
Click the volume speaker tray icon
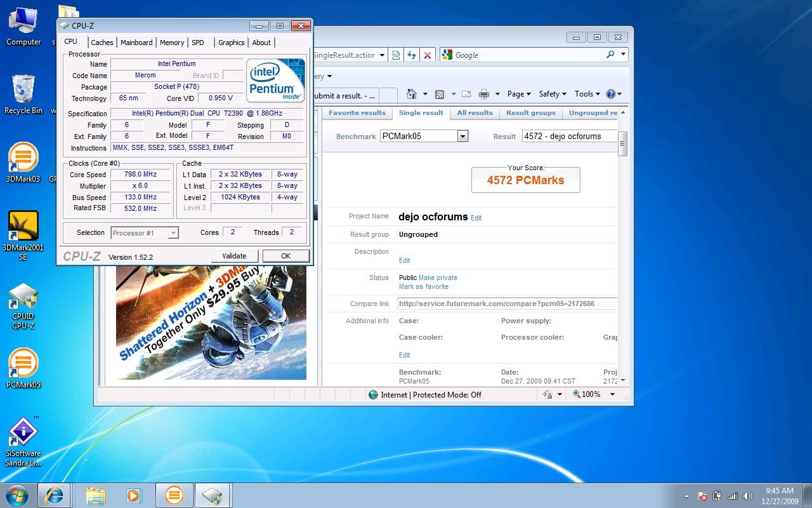tap(749, 496)
